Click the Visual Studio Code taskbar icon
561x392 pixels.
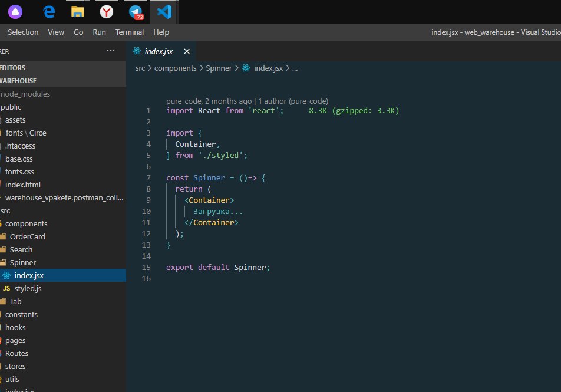click(x=164, y=12)
